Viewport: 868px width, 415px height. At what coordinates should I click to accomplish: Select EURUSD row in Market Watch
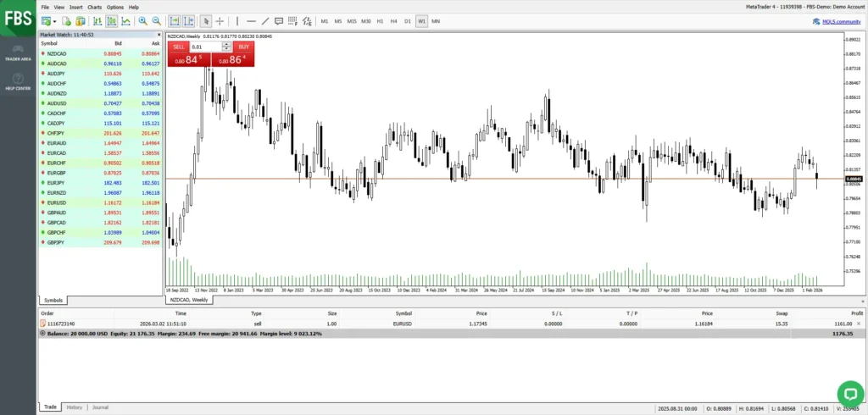tap(100, 203)
